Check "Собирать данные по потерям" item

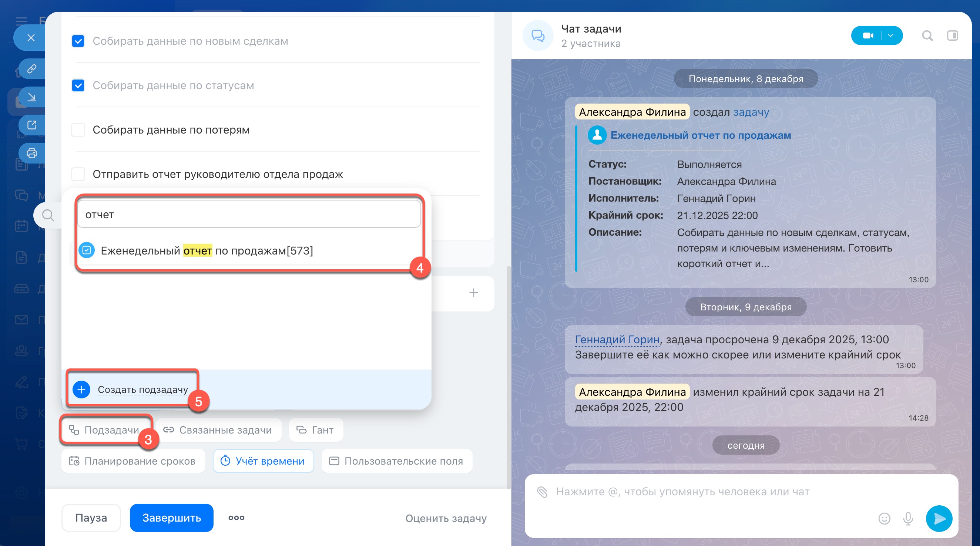coord(78,130)
